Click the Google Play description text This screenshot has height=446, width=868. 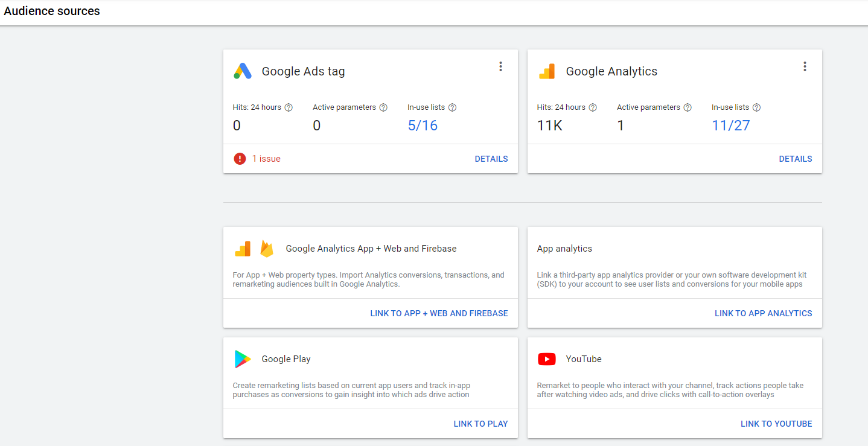coord(351,390)
